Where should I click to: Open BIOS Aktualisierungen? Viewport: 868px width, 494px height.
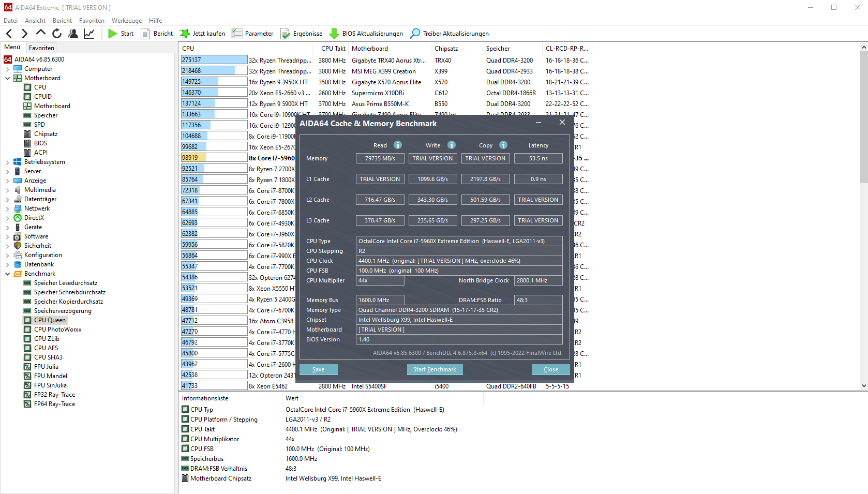click(x=366, y=34)
